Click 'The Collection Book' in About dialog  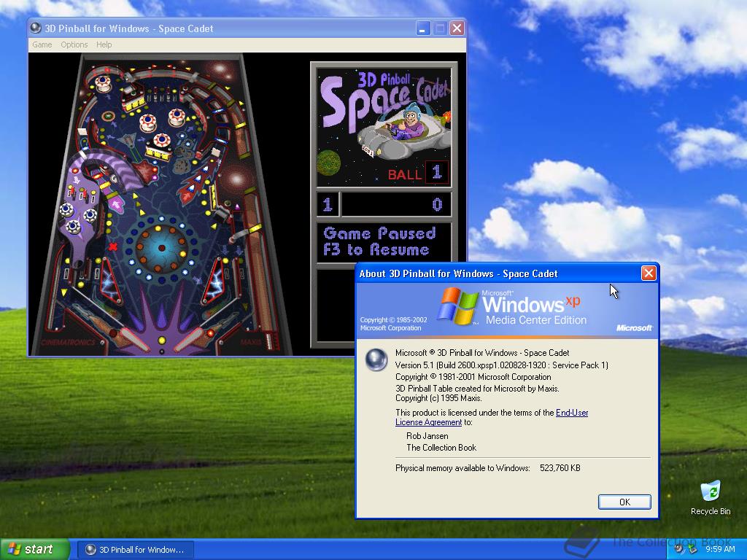coord(441,448)
